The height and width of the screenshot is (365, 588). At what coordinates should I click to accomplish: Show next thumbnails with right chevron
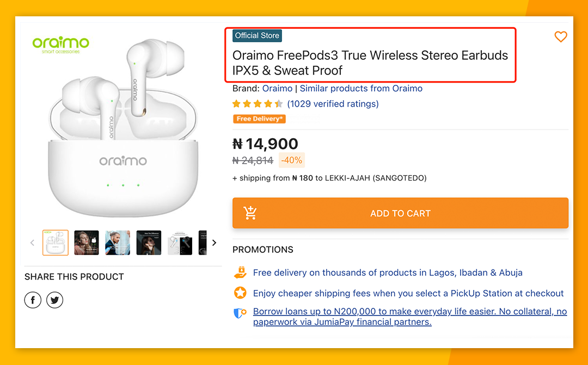[x=214, y=243]
